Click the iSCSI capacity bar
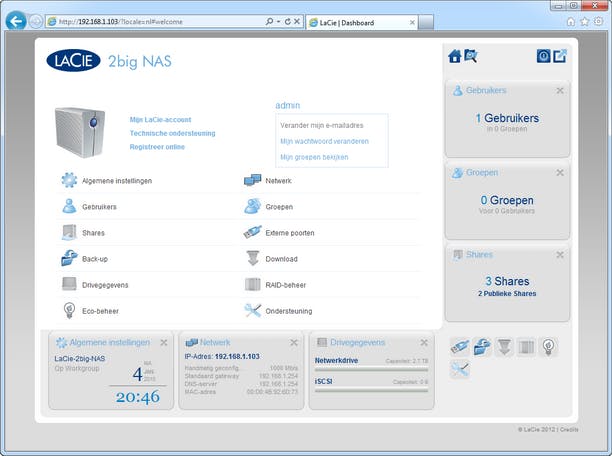Viewport: 612px width, 456px height. tap(371, 390)
